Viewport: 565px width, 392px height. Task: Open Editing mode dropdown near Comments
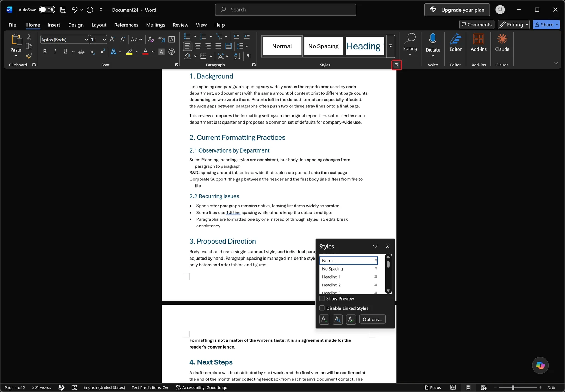click(514, 25)
